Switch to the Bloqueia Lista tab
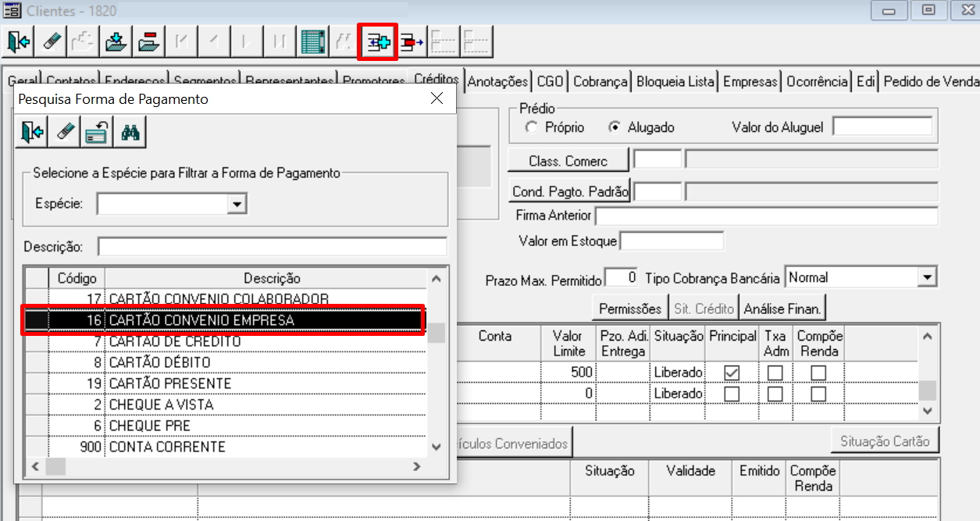Viewport: 980px width, 521px height. pos(675,81)
